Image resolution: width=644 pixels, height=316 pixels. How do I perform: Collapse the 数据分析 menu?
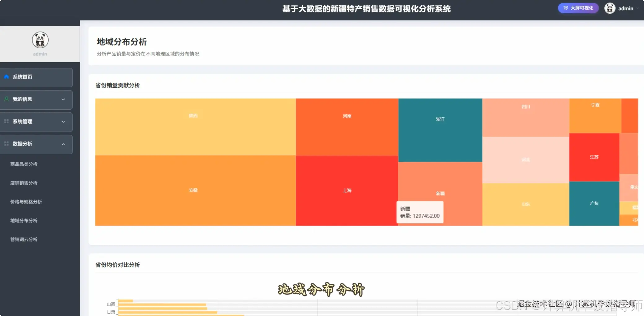[36, 144]
